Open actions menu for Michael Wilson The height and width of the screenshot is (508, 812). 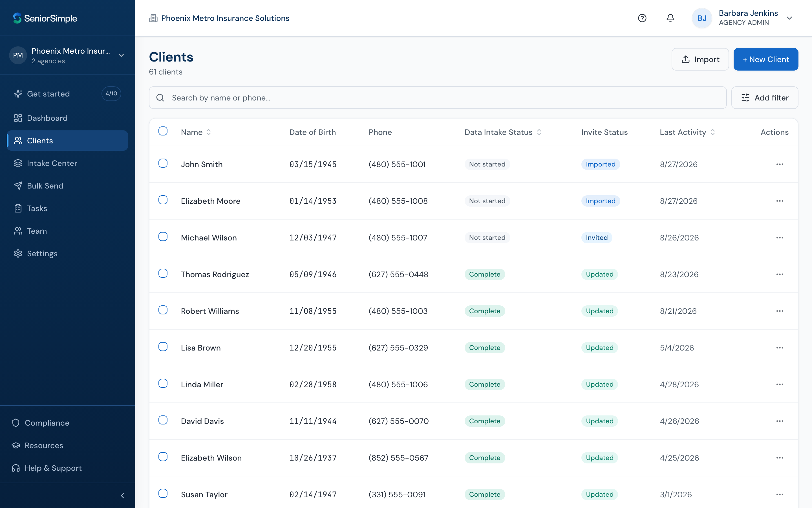point(780,238)
